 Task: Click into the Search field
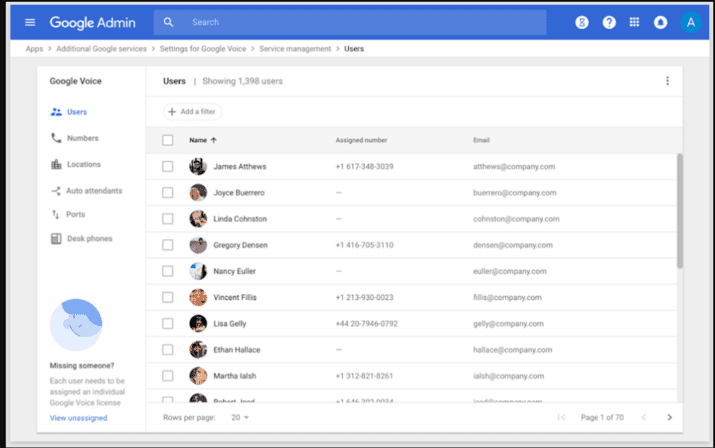350,22
